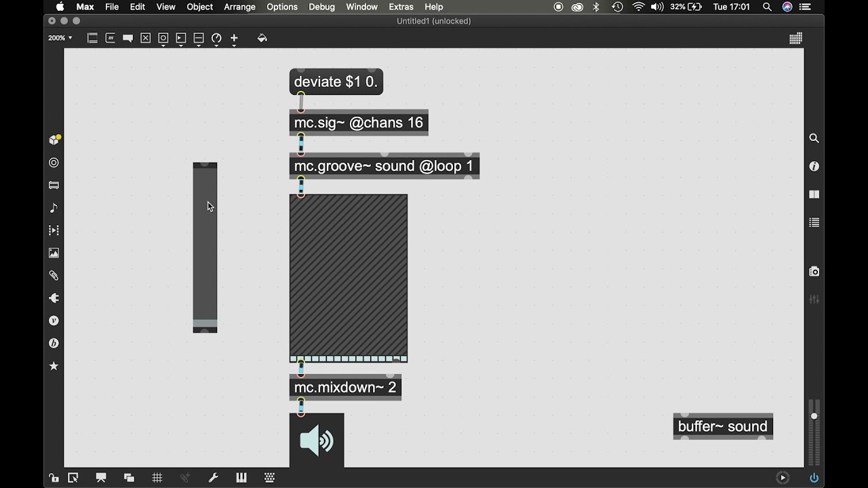Add a toggle object from toolbar
Viewport: 868px width, 488px height.
pos(145,38)
